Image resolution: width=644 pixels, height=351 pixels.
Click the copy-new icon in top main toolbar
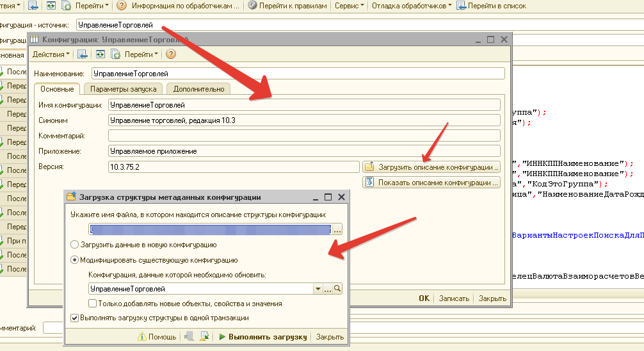[66, 6]
